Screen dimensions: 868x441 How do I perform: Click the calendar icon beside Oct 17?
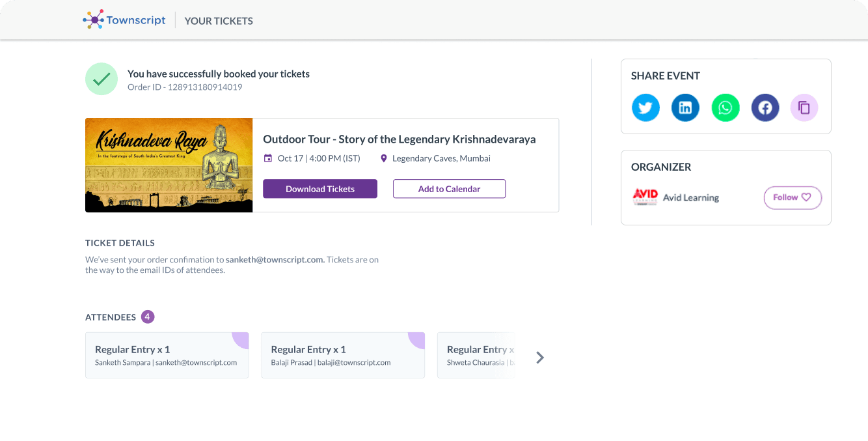(268, 158)
